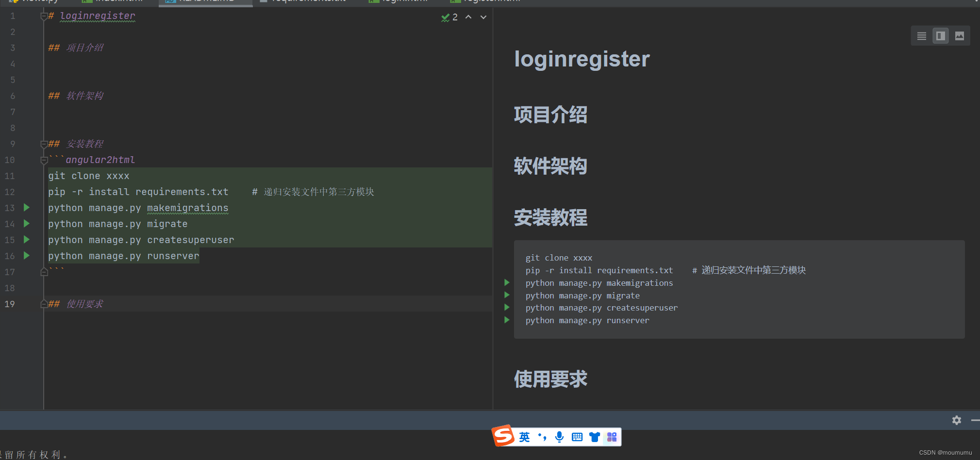
Task: Click the '项目介绍' heading in preview
Action: click(x=551, y=115)
